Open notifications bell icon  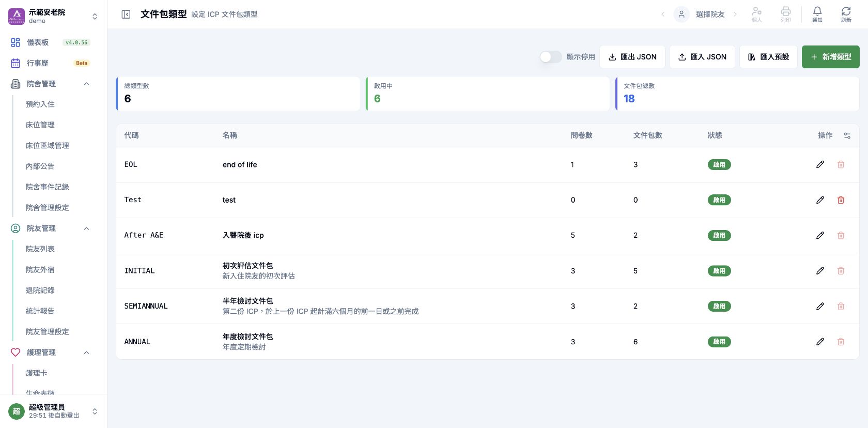pos(817,14)
